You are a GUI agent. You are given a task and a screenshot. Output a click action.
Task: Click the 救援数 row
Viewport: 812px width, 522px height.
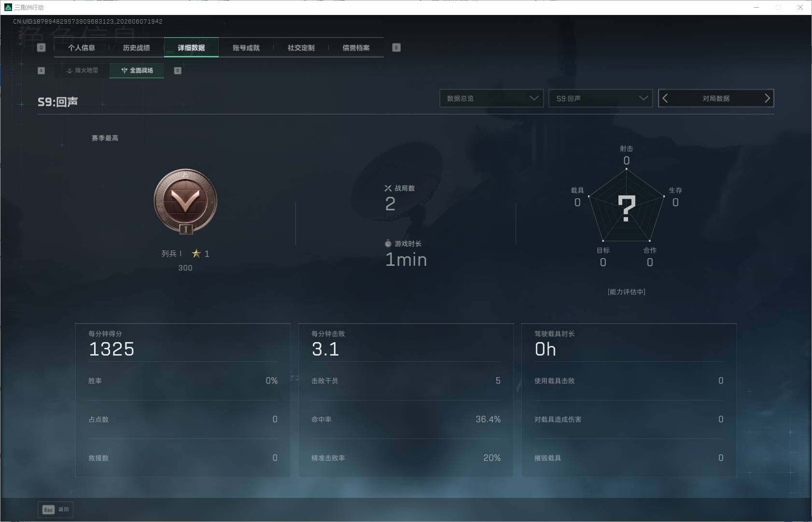pyautogui.click(x=183, y=458)
